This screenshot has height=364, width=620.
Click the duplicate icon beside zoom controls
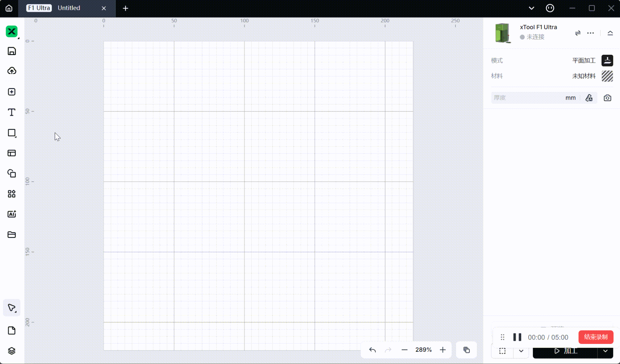[x=466, y=350]
